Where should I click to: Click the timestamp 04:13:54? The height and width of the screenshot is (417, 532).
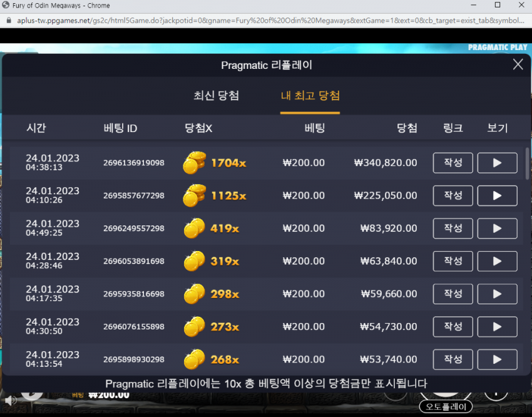coord(44,364)
